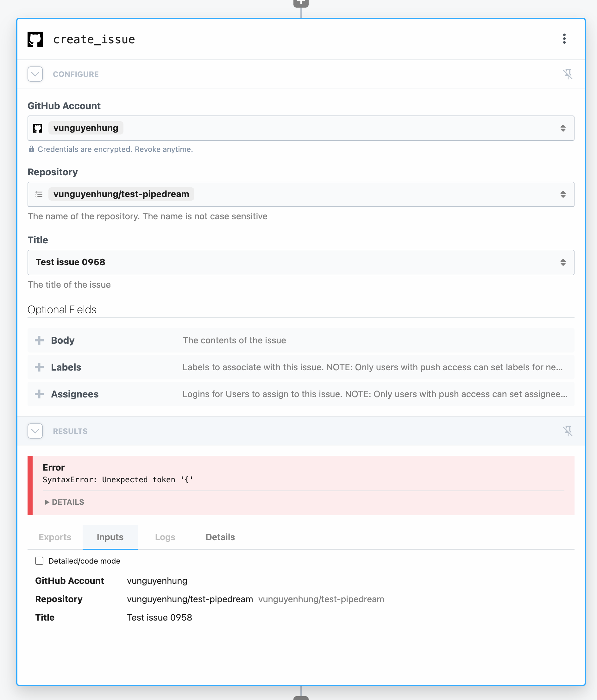Collapse the CONFIGURE section

point(35,74)
